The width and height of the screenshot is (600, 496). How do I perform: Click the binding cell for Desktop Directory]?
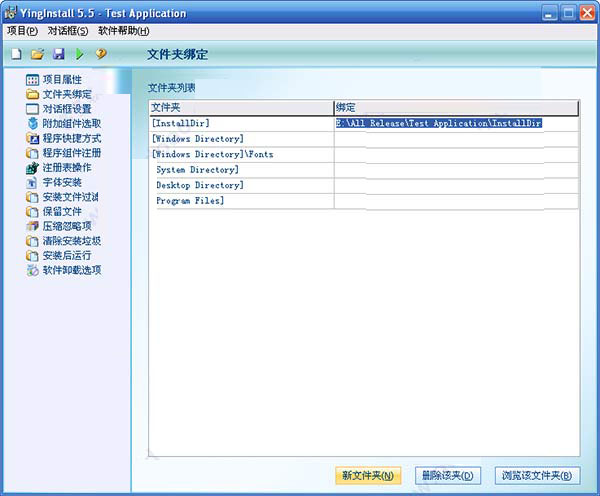point(456,185)
